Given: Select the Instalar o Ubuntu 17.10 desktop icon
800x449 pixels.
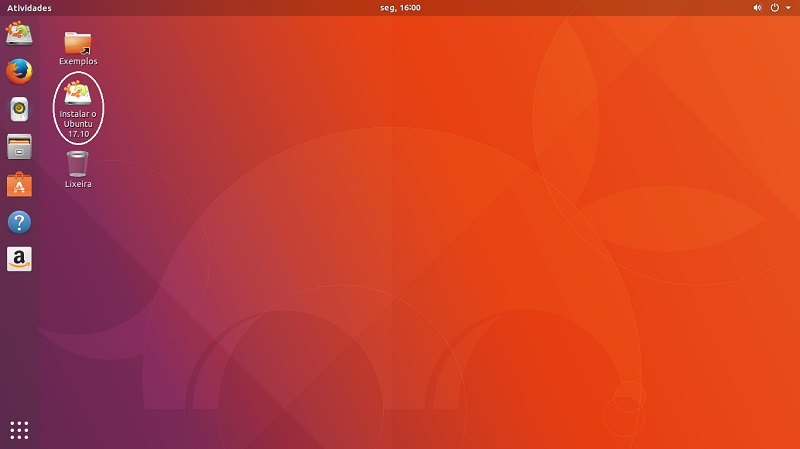Looking at the screenshot, I should (78, 109).
